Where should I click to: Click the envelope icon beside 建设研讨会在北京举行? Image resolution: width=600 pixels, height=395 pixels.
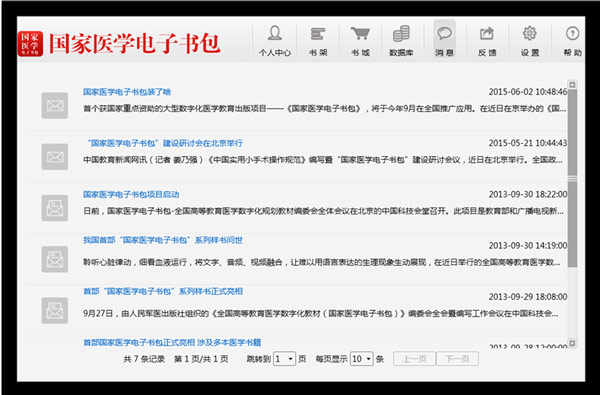tap(55, 157)
